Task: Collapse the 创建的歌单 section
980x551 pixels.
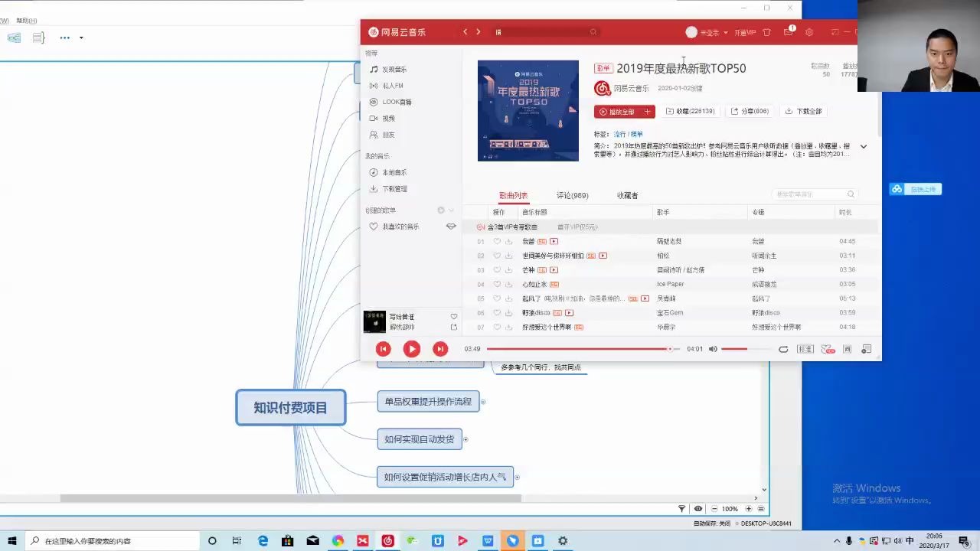Action: click(x=452, y=210)
